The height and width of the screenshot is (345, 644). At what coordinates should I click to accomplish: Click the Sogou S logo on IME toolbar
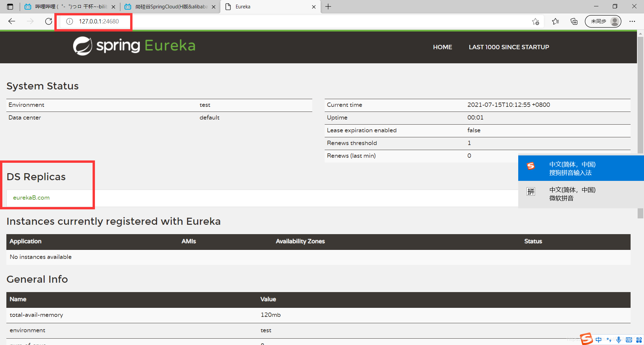click(x=586, y=339)
